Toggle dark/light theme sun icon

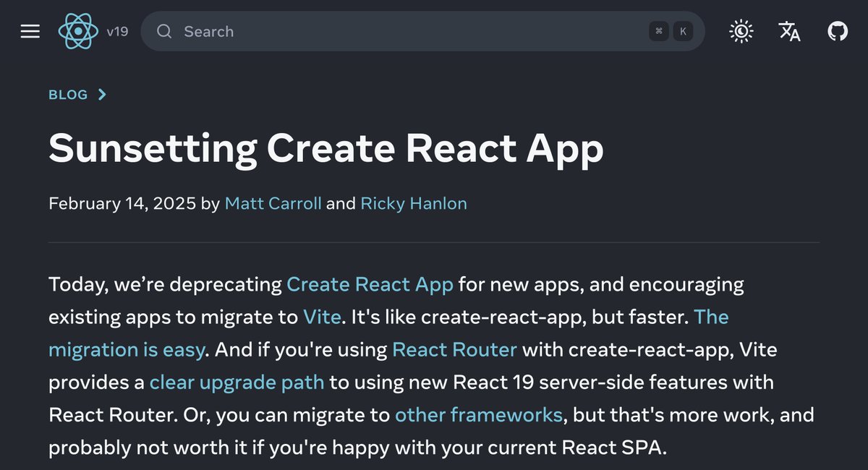(x=741, y=31)
